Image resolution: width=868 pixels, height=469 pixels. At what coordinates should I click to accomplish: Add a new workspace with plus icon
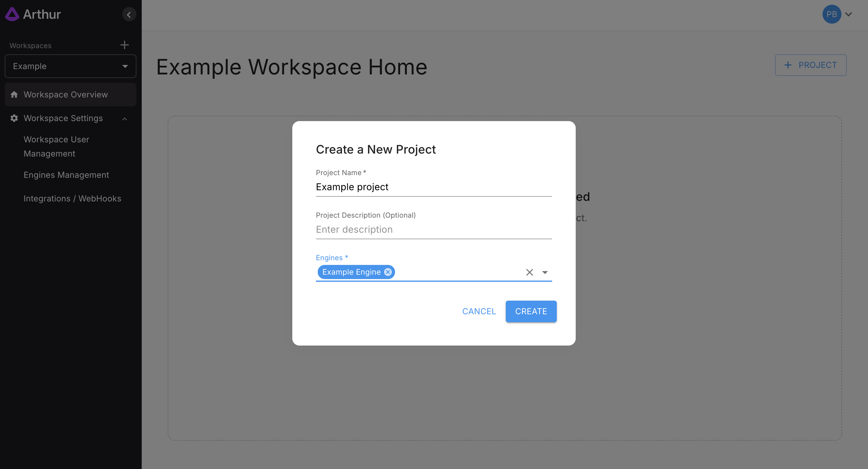tap(124, 45)
